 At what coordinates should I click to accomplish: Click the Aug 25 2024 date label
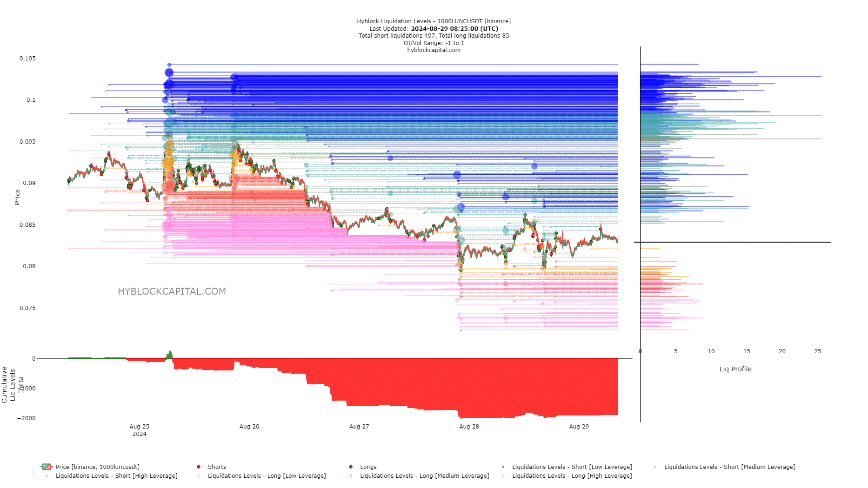tap(139, 430)
